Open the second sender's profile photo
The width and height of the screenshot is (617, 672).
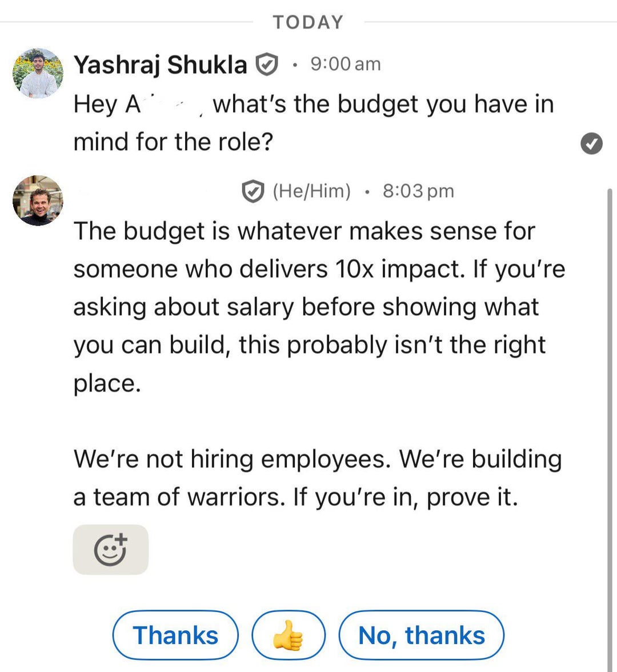coord(38,200)
